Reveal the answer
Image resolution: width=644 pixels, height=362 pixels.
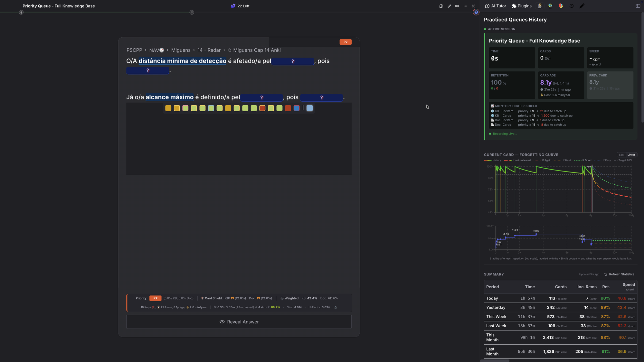[x=239, y=322]
